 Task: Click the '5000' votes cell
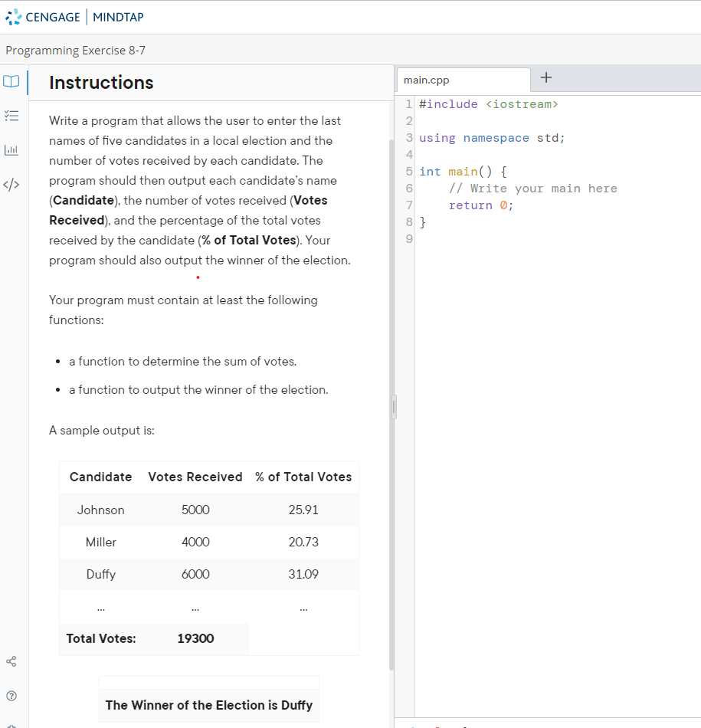click(x=195, y=510)
